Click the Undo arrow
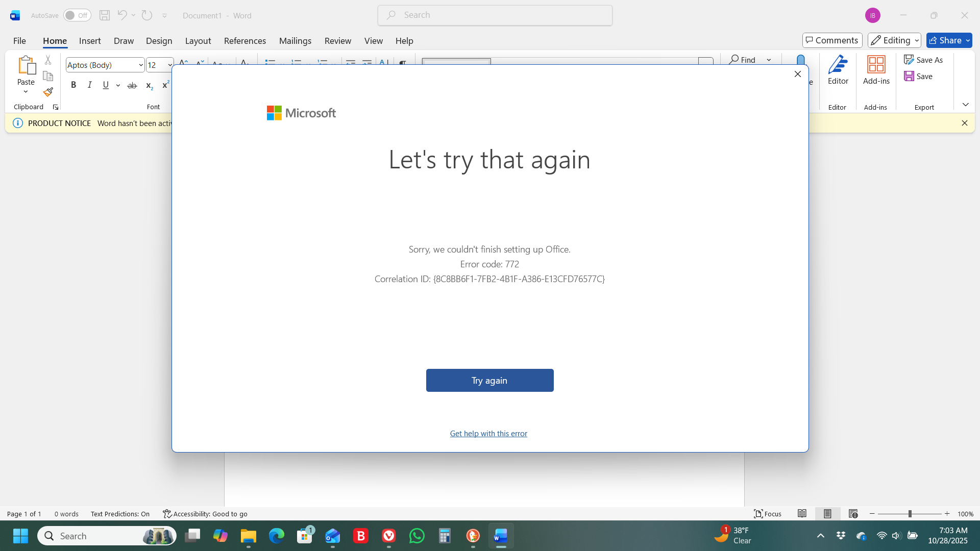The image size is (980, 551). pos(122,15)
